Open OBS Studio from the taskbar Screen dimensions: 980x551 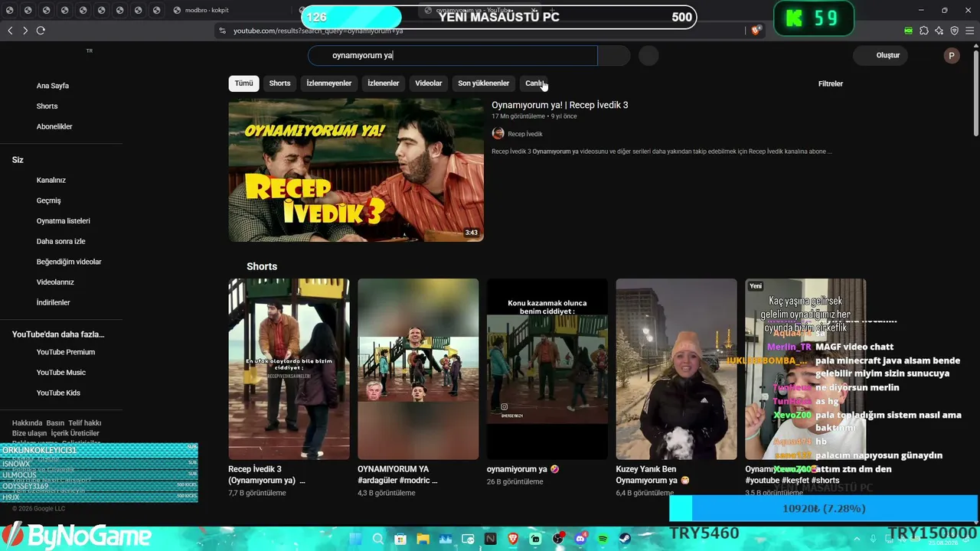point(558,539)
